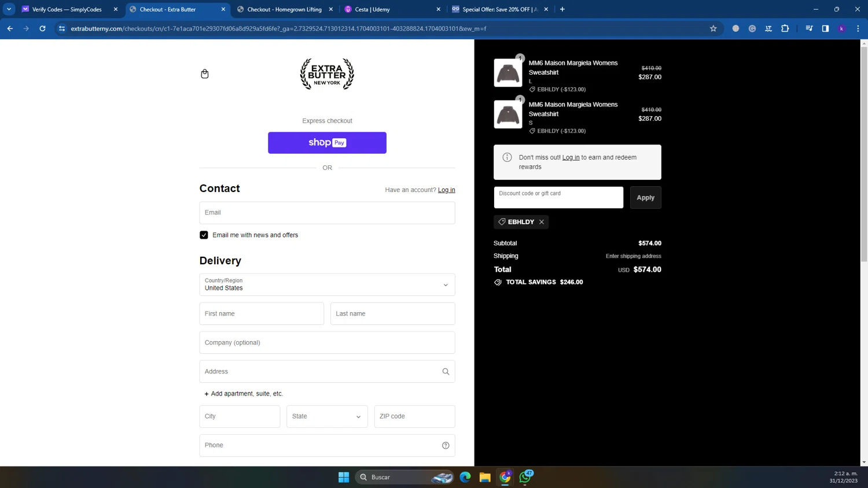Focus the First name field
The width and height of the screenshot is (868, 488).
[x=262, y=314]
